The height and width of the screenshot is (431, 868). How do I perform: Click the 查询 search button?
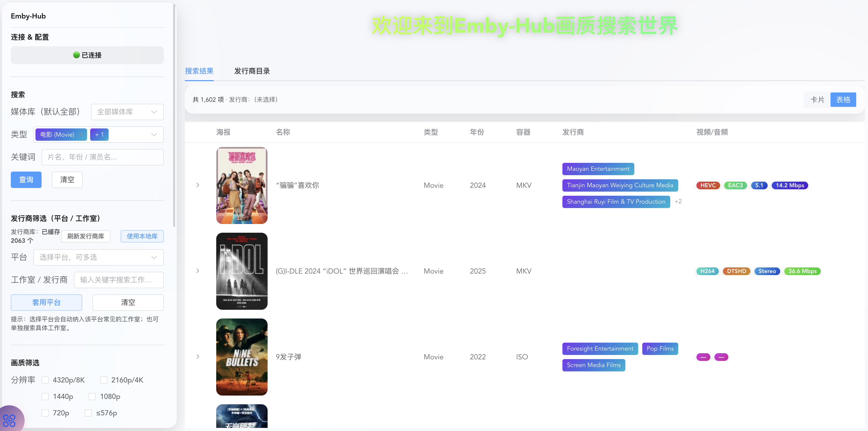pyautogui.click(x=26, y=180)
